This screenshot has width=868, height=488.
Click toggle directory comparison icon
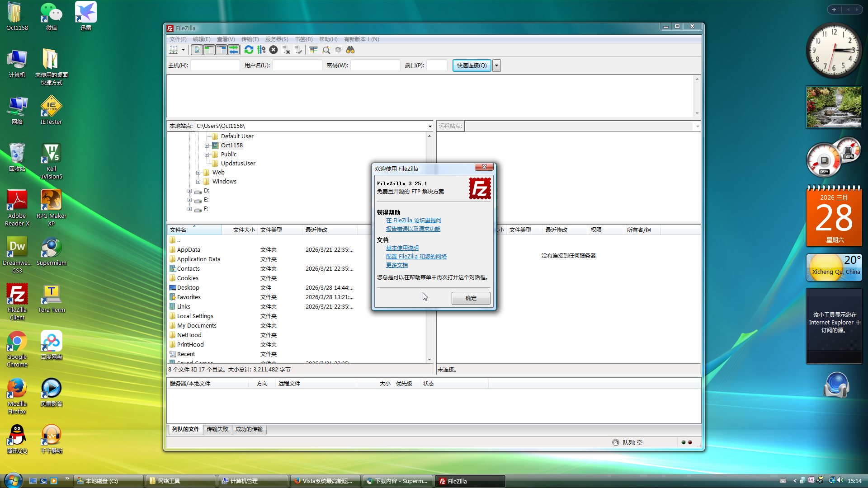(326, 50)
